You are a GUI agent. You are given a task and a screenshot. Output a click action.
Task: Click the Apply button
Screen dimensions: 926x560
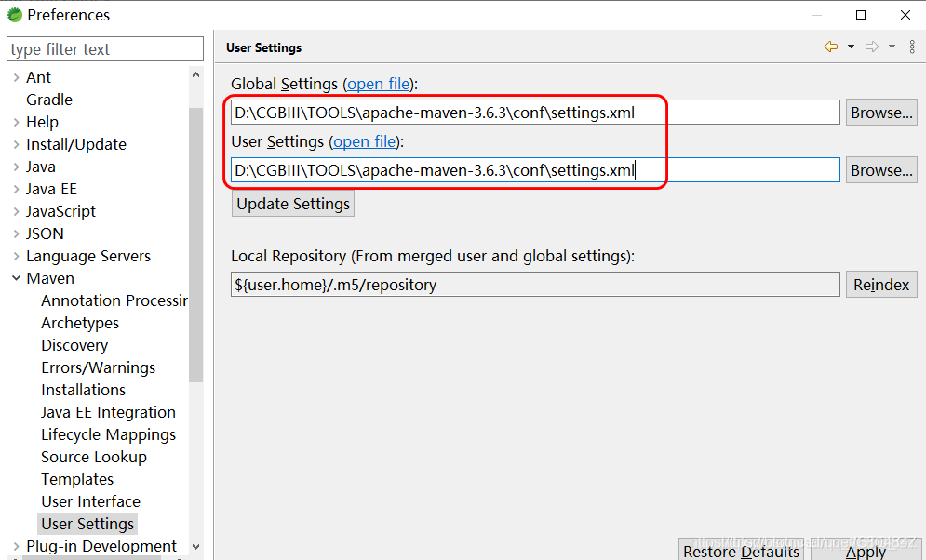click(866, 550)
